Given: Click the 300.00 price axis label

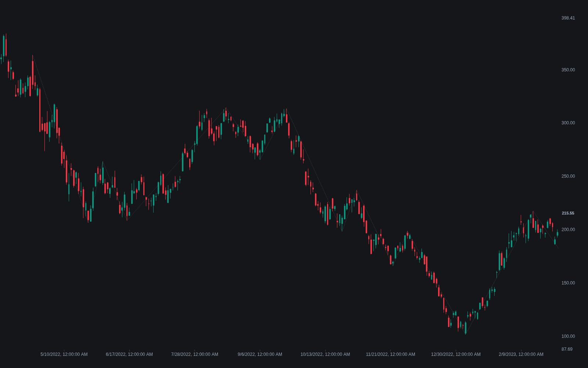Looking at the screenshot, I should tap(568, 123).
